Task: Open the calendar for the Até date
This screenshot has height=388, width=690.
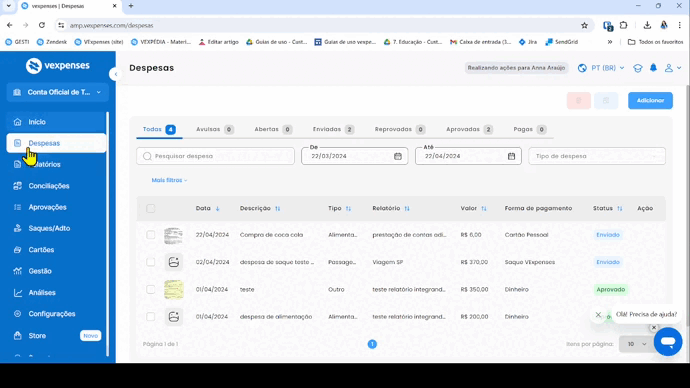Action: [x=511, y=156]
